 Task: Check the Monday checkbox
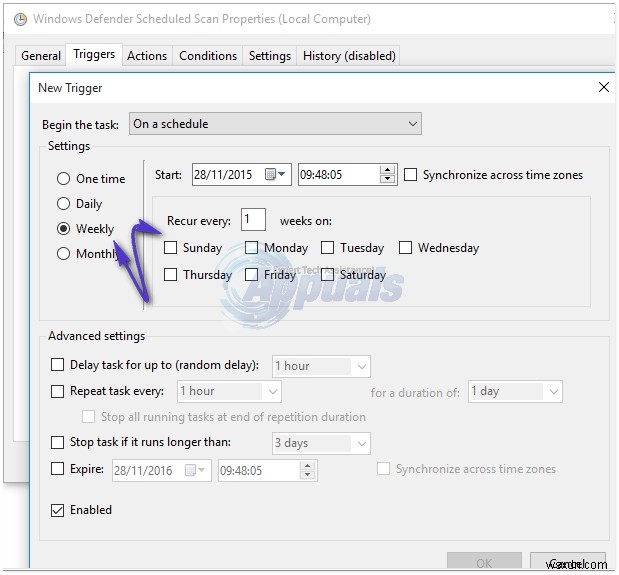[251, 248]
